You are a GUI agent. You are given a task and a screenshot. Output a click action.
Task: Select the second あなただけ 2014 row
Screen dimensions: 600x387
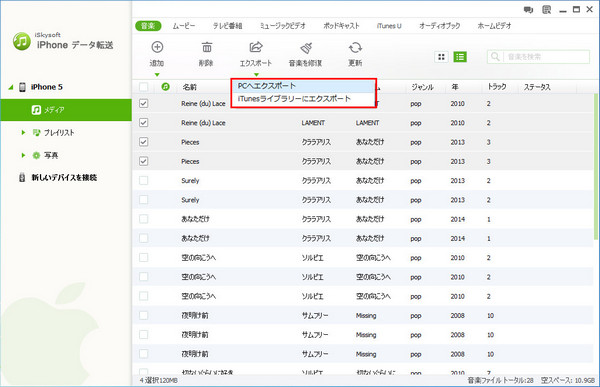click(x=363, y=238)
